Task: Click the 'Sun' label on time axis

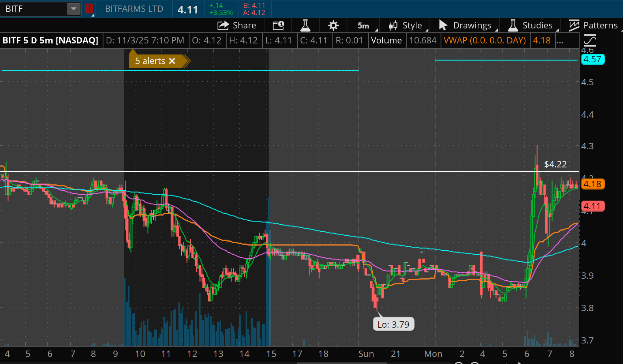Action: pyautogui.click(x=366, y=354)
